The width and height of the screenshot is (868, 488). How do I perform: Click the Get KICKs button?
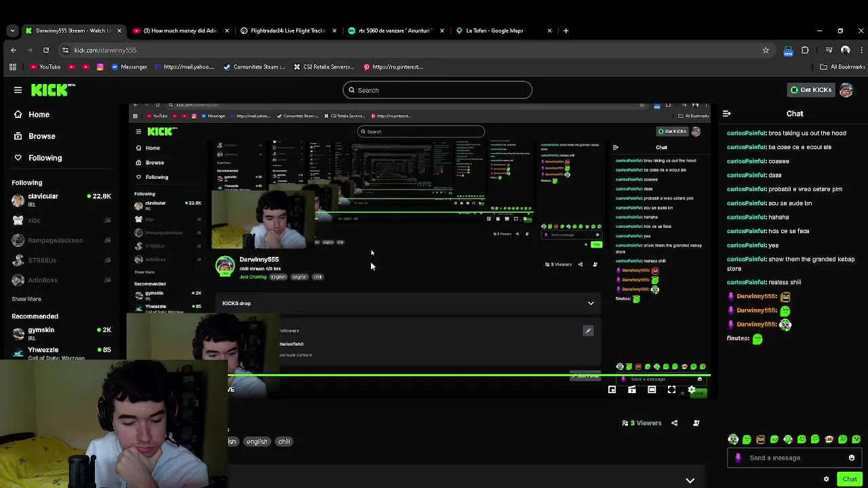tap(810, 90)
